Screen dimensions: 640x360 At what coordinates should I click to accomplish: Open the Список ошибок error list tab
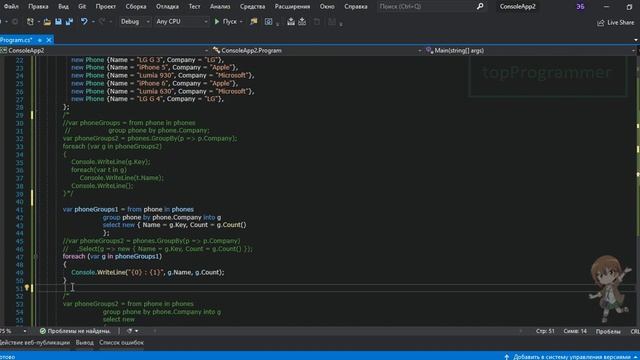(x=121, y=343)
